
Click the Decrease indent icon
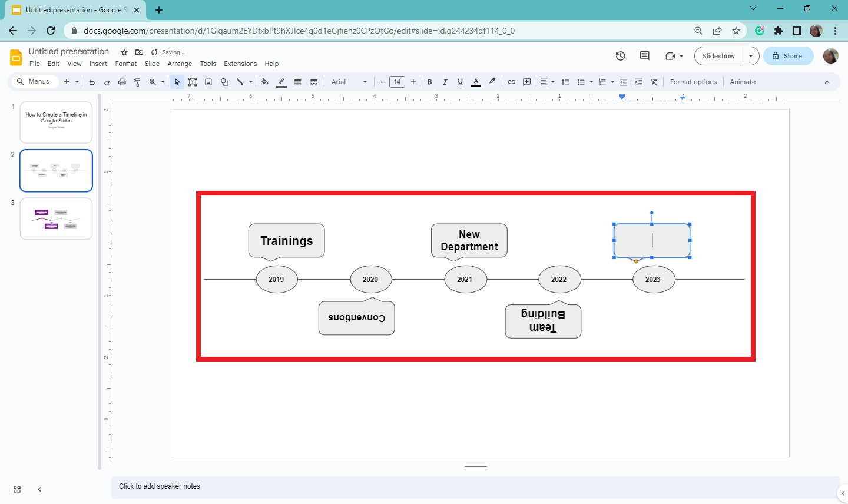(x=624, y=82)
